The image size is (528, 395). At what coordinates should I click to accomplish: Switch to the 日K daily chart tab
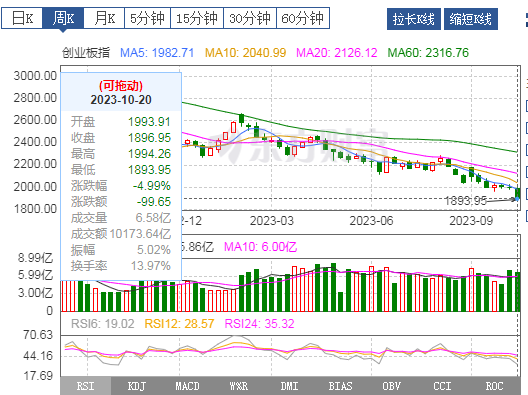point(22,18)
